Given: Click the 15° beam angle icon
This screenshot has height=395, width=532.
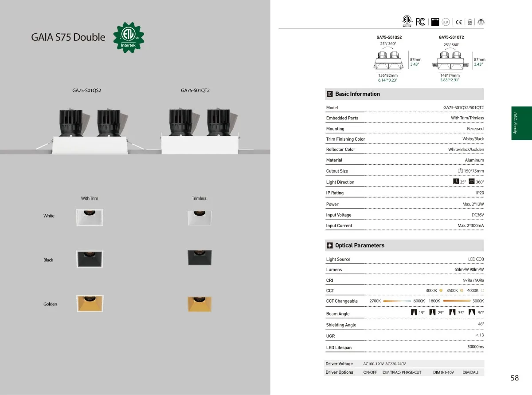Looking at the screenshot, I should 414,313.
